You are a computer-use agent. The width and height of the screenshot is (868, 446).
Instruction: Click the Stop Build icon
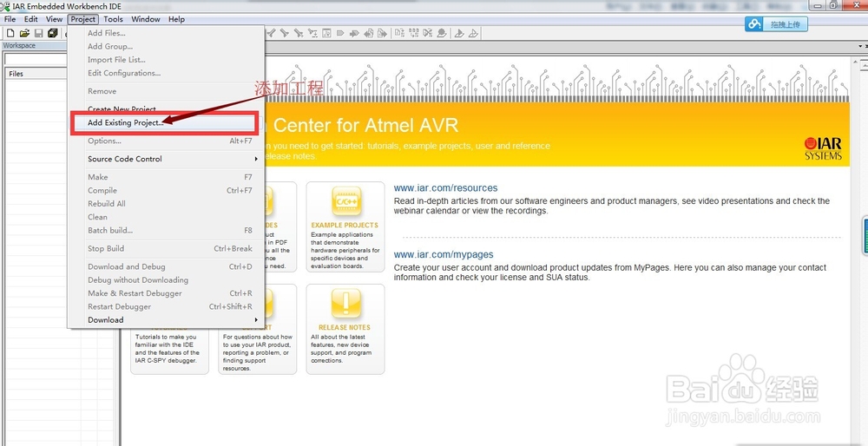[x=427, y=33]
